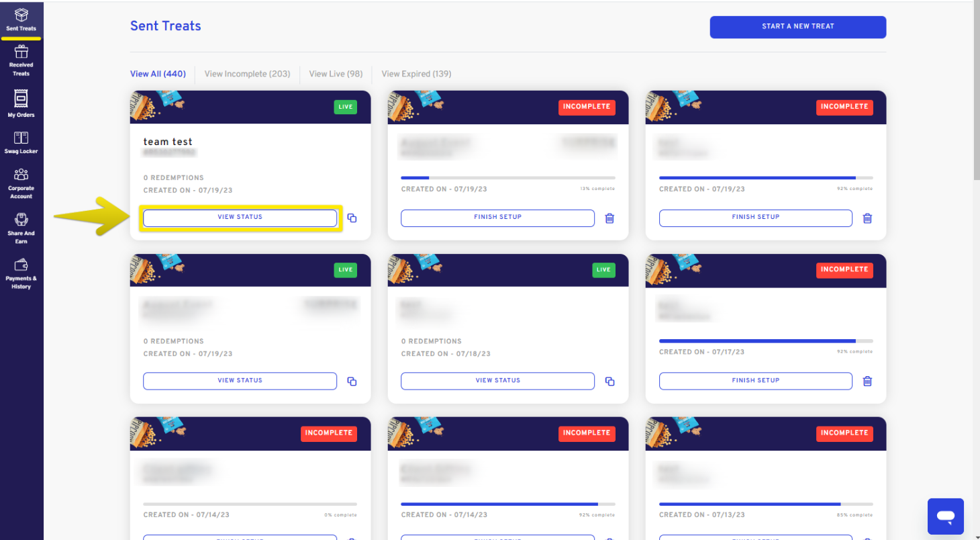The image size is (980, 540).
Task: Copy the blurred-name live treat created 07/19/23
Action: (352, 381)
